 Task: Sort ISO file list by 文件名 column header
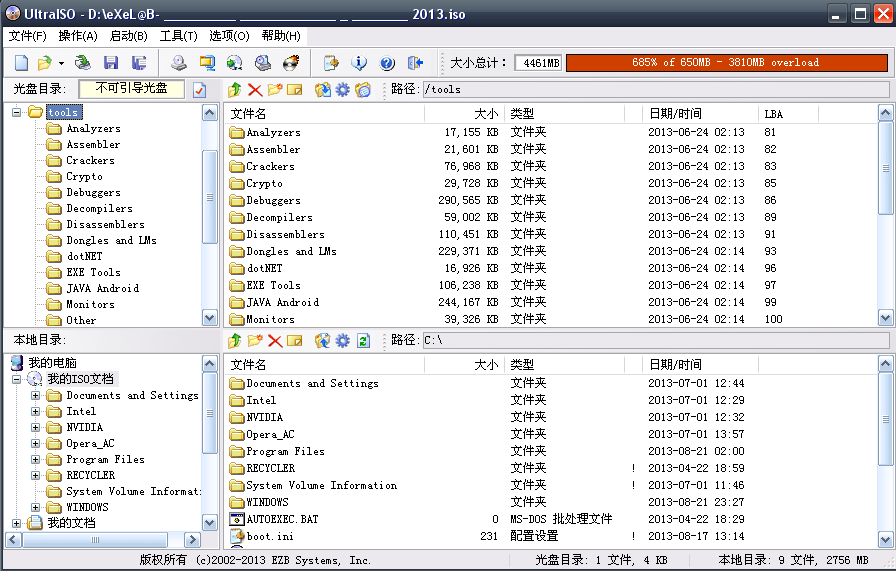click(325, 114)
